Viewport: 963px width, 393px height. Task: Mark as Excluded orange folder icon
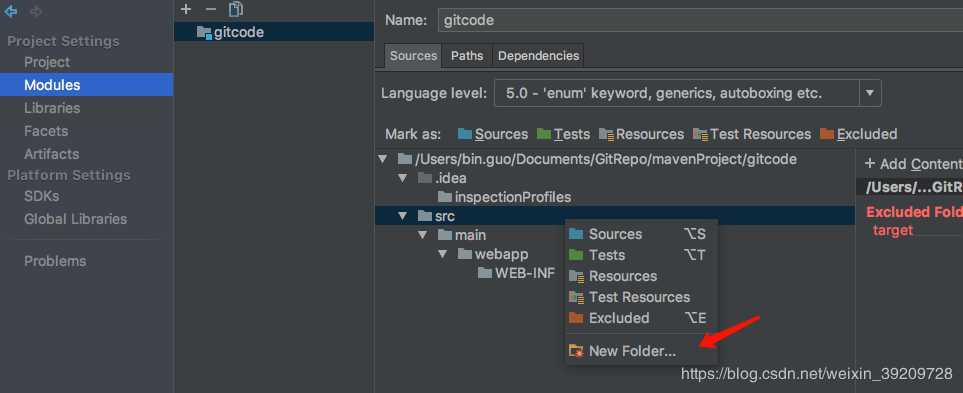[x=827, y=134]
